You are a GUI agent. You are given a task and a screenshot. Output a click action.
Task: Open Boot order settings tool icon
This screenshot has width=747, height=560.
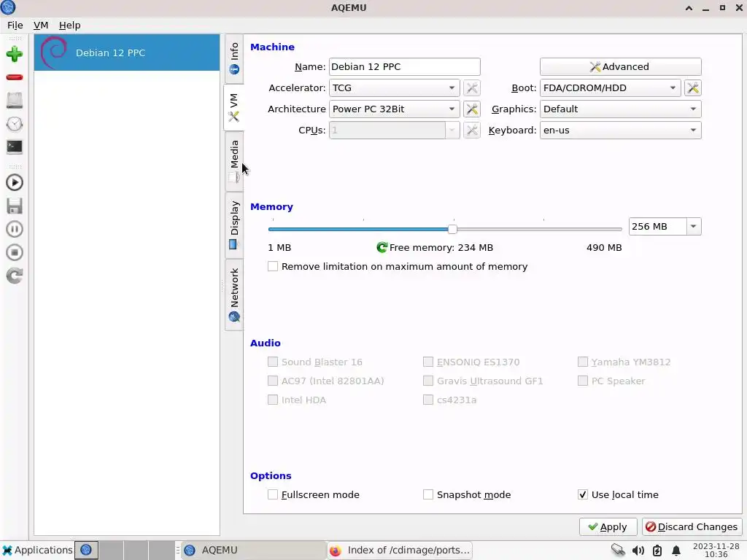coord(693,88)
